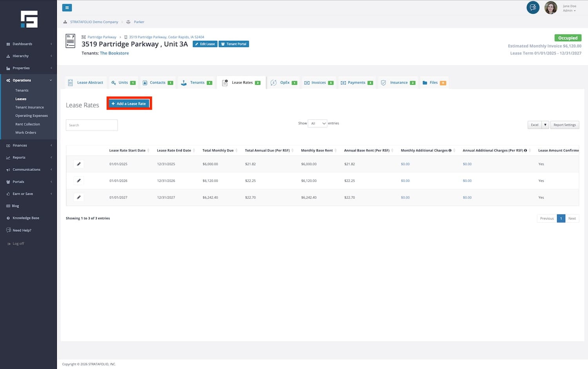Open the chat support icon
This screenshot has height=369, width=588.
pos(533,7)
